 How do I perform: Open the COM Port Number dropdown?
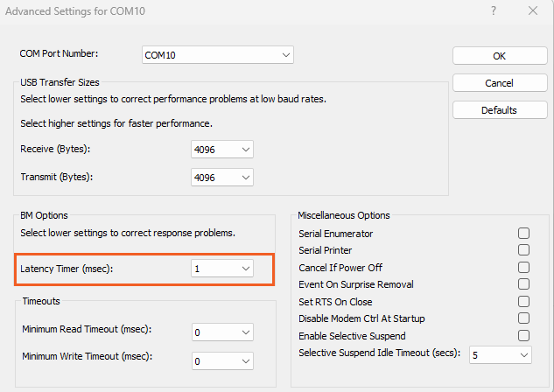218,55
